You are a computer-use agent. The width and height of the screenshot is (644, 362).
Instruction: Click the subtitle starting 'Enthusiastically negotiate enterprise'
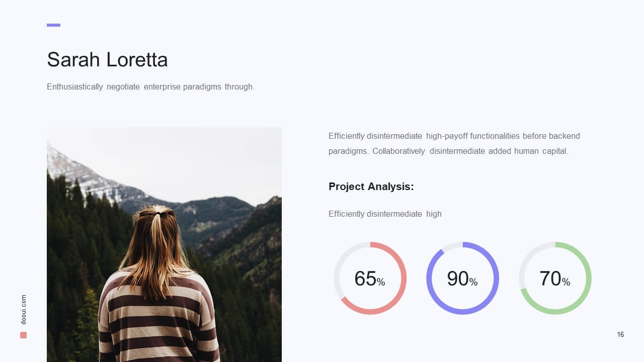(x=150, y=86)
